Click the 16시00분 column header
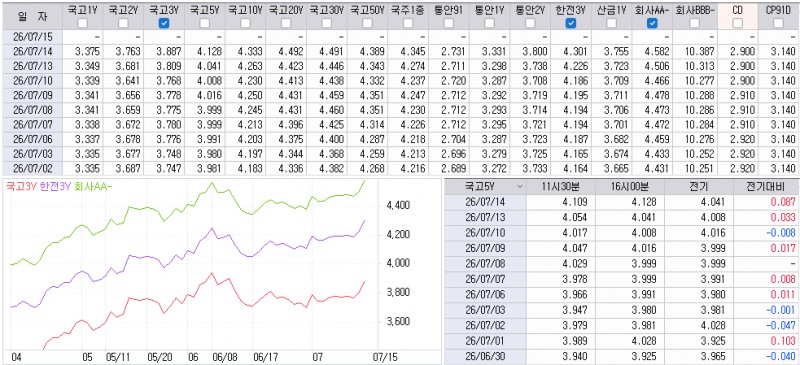800x365 pixels. [x=630, y=187]
